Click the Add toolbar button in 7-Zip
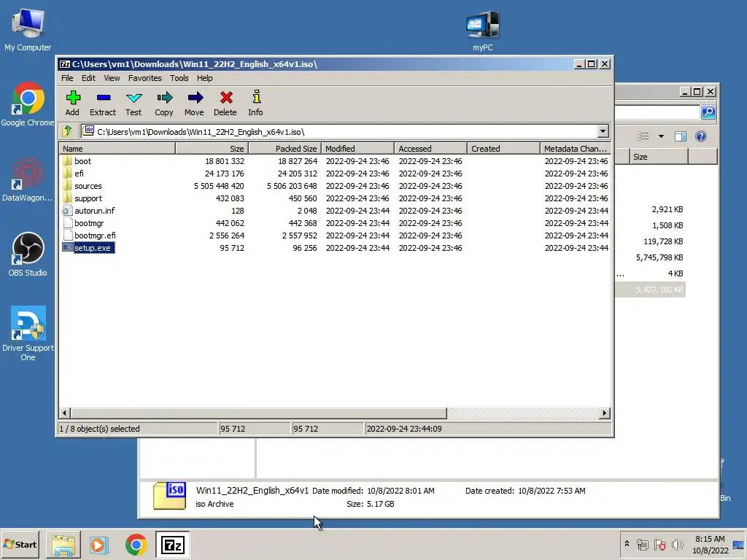The image size is (747, 560). point(72,104)
